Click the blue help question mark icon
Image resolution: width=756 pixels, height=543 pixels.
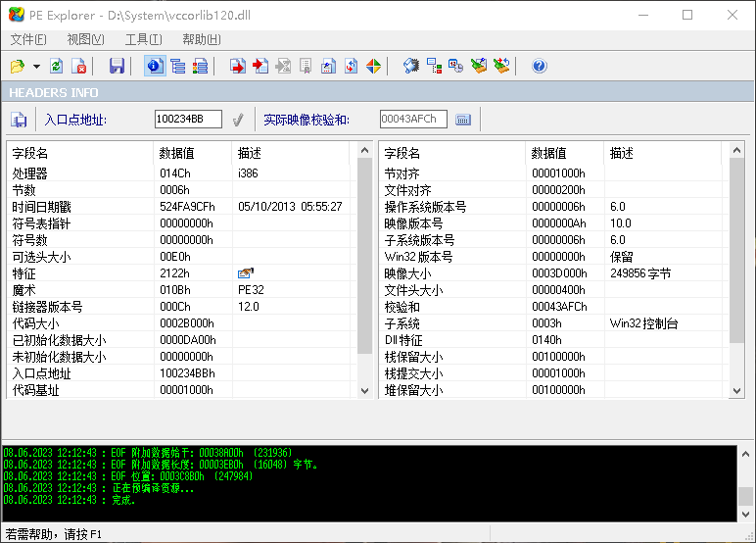[x=539, y=67]
